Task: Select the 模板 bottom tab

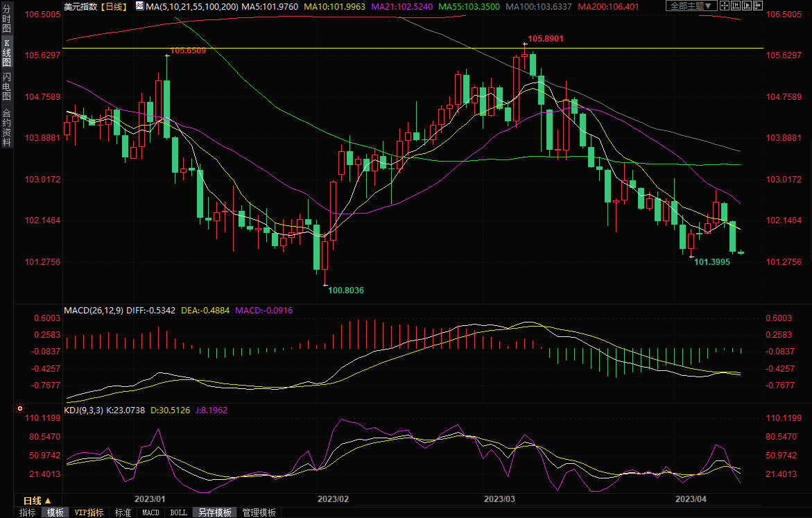Action: click(x=55, y=512)
